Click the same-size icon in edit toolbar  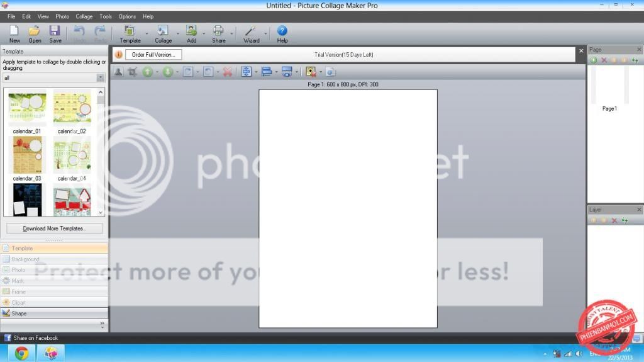point(287,72)
